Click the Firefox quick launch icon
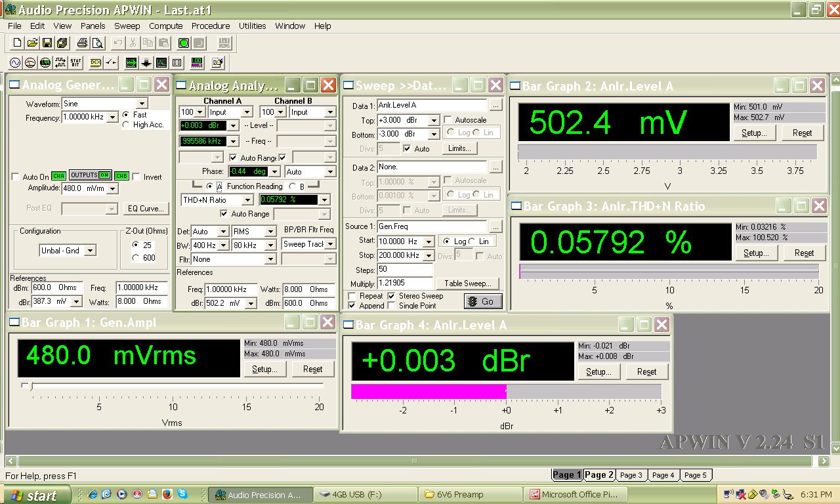 (x=167, y=494)
